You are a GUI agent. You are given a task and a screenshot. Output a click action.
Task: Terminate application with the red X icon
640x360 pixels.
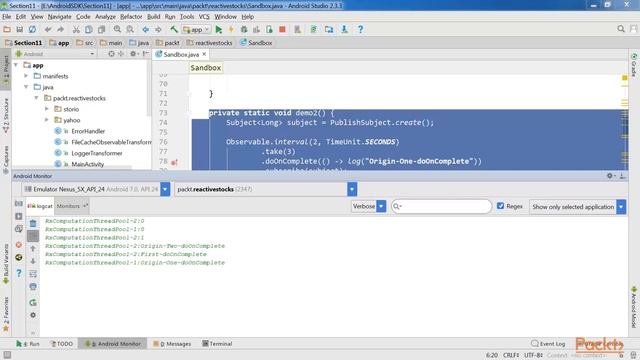coord(19,244)
